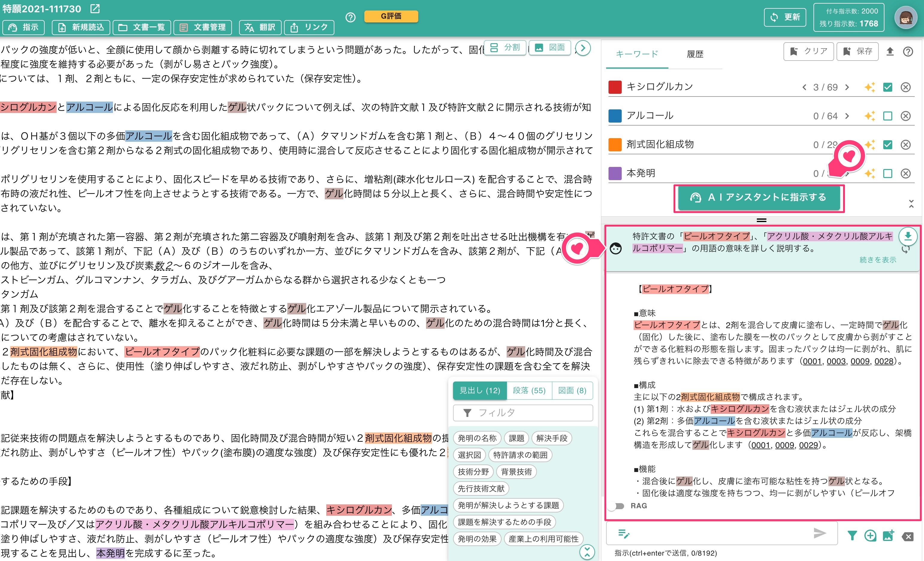Click the red キシログルカン color swatch

point(615,87)
